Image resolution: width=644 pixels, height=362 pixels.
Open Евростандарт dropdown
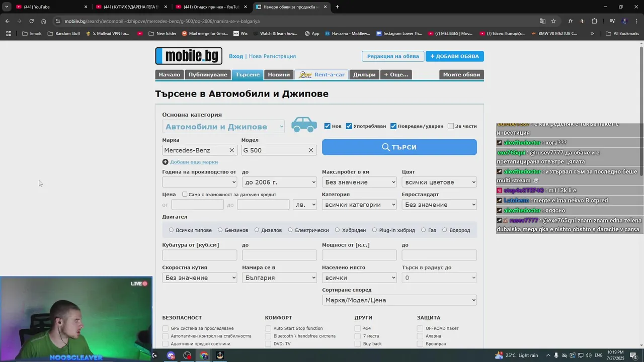[439, 205]
